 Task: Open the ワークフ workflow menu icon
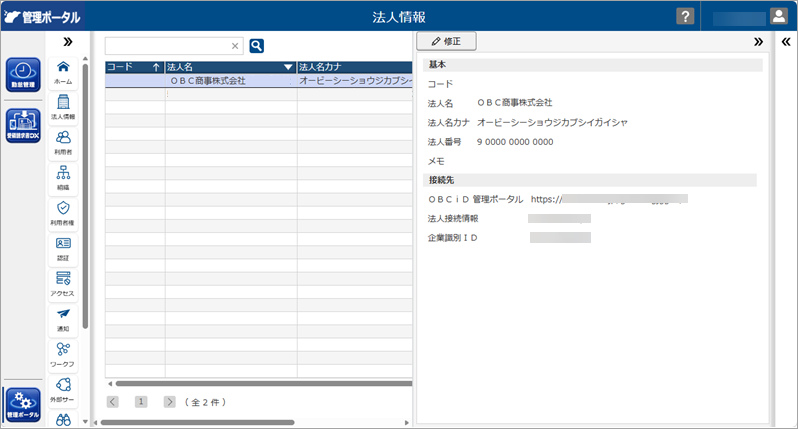click(63, 356)
